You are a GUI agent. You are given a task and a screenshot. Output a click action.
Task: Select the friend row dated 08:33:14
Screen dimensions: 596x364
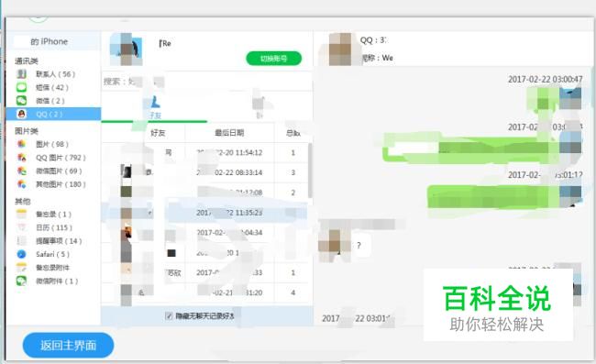(204, 172)
